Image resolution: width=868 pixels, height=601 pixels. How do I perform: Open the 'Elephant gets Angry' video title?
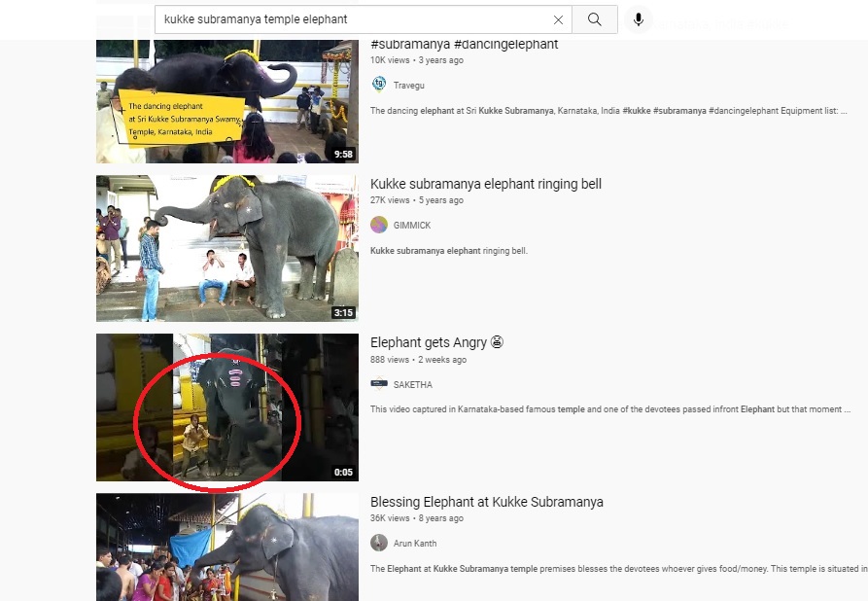[436, 343]
